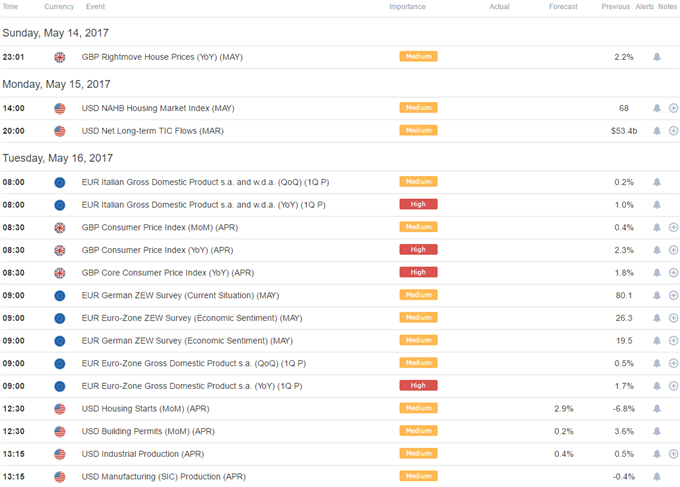The width and height of the screenshot is (680, 487).
Task: Sort by the Time column header
Action: point(10,7)
